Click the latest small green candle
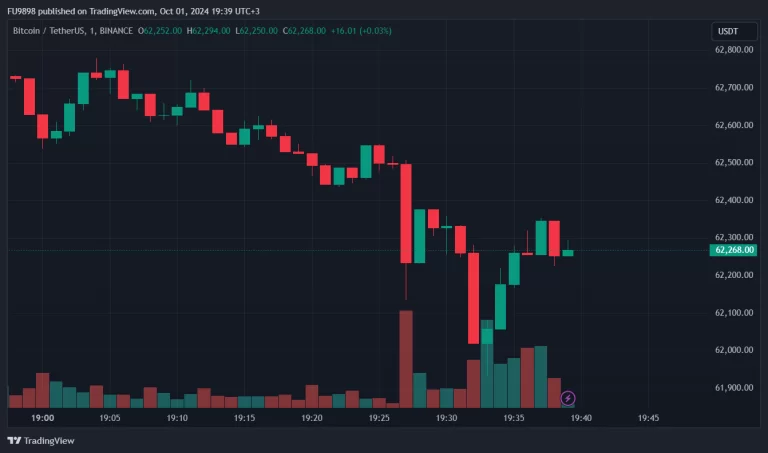The image size is (768, 453). pos(568,253)
